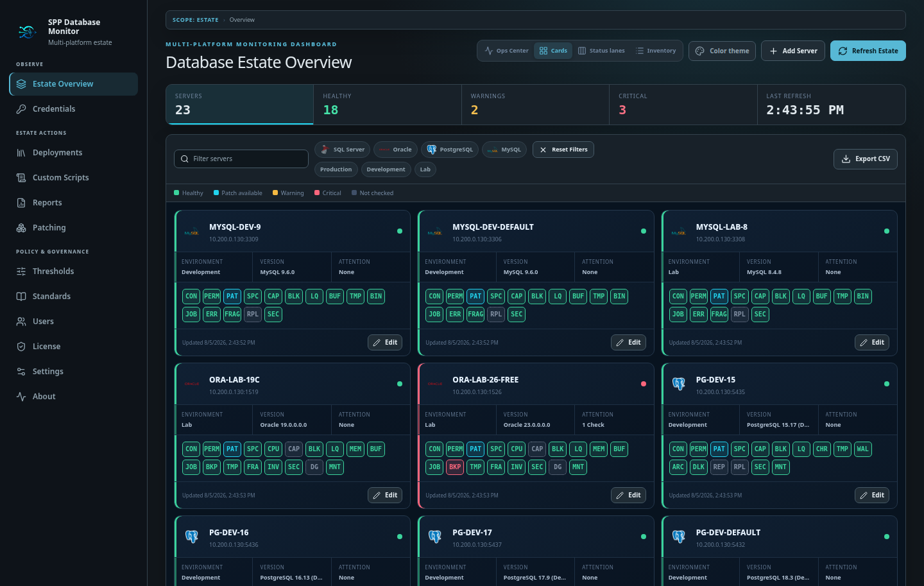
Task: Toggle the Oracle platform filter
Action: point(395,150)
